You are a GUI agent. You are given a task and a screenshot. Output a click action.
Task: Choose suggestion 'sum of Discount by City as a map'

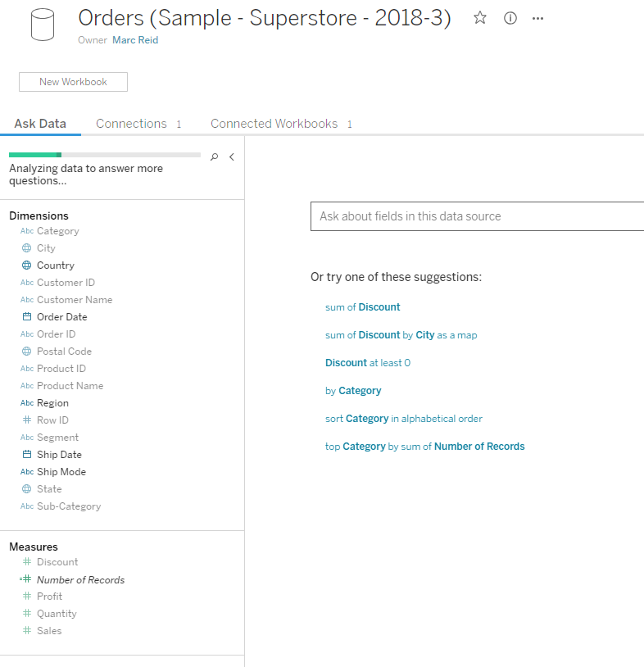tap(401, 335)
